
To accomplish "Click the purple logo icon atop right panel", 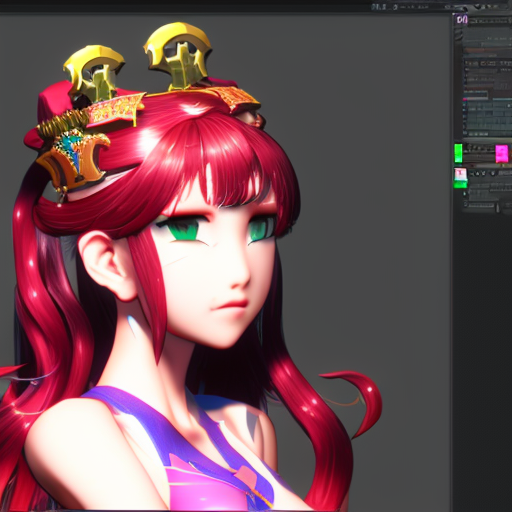I will pyautogui.click(x=462, y=20).
